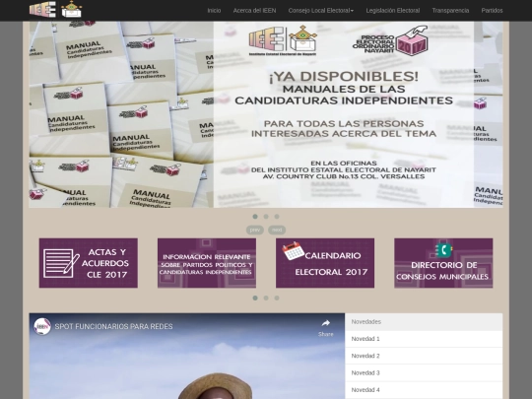Viewport: 532px width, 399px height.
Task: Click the Proceso Electoral Ordinario Nayarit 2017 logo
Action: [390, 40]
